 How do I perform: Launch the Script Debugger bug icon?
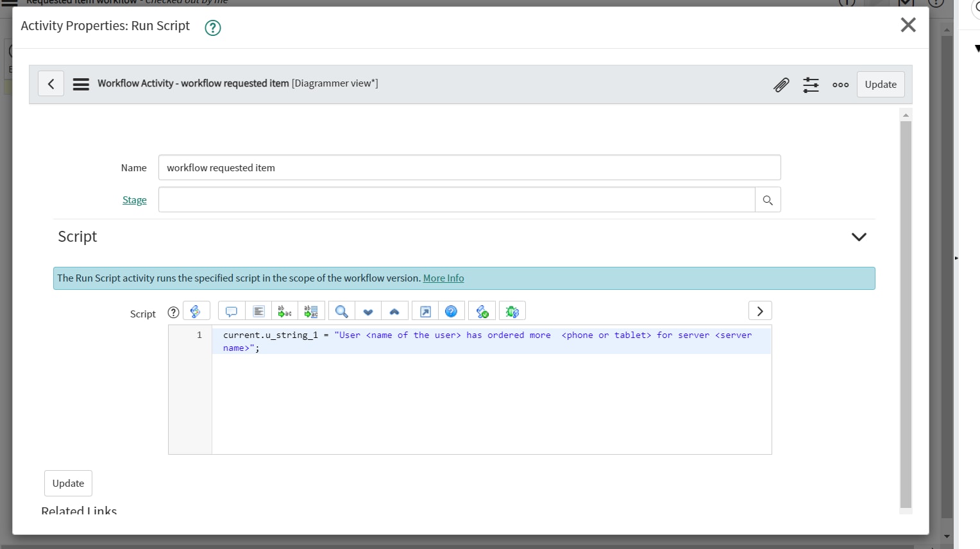click(512, 310)
